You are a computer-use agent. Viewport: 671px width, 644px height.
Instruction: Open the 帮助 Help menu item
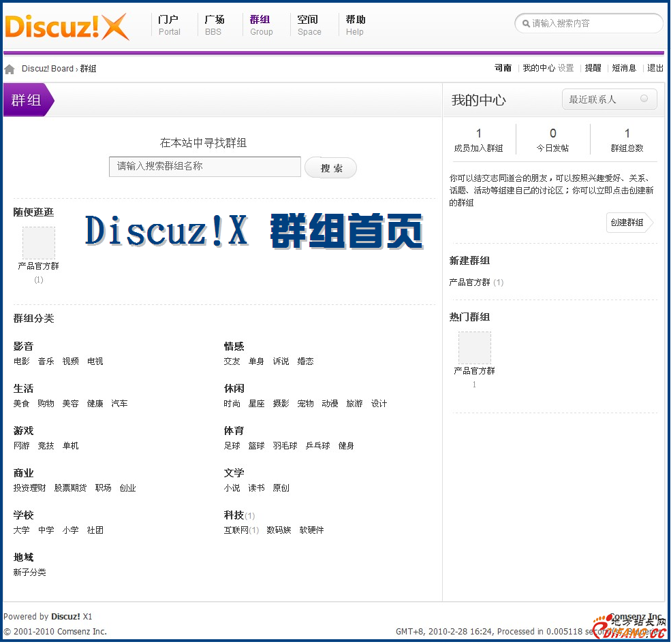pyautogui.click(x=355, y=25)
